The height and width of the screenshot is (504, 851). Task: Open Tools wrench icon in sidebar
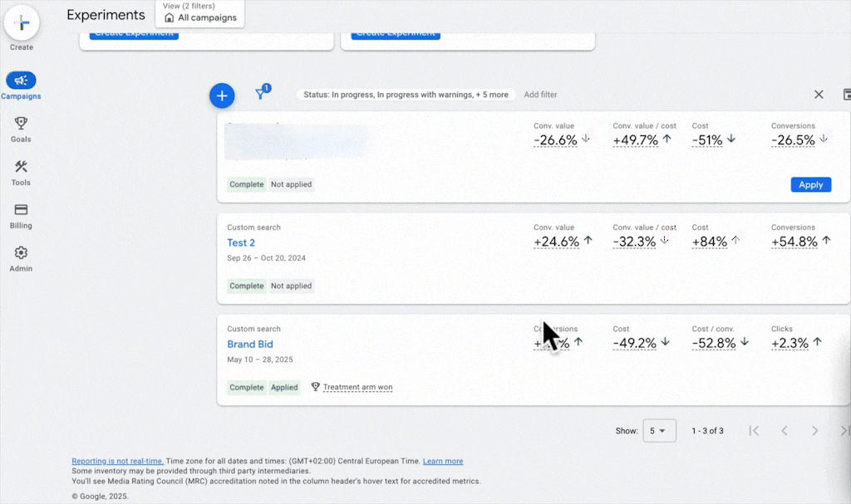21,167
